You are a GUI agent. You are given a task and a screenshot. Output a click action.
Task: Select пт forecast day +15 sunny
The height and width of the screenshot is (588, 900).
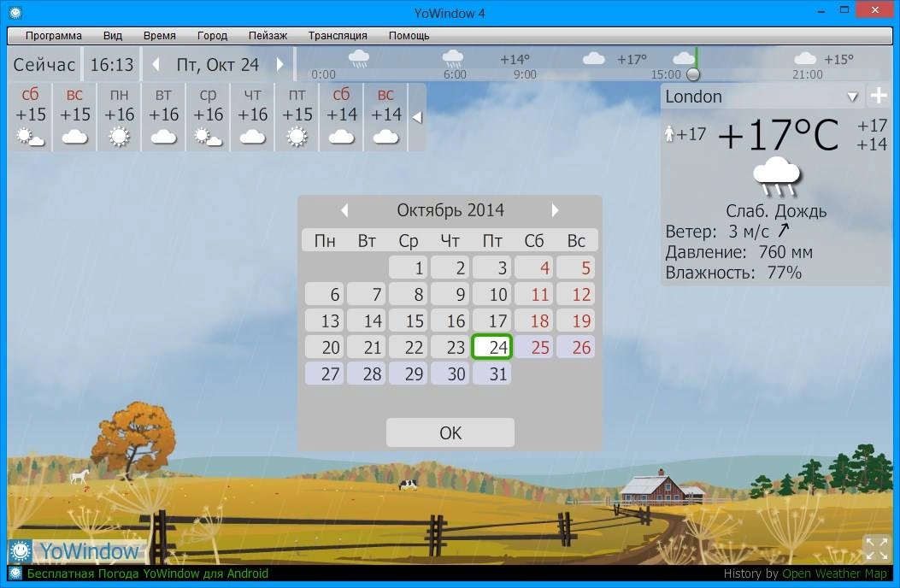[297, 117]
